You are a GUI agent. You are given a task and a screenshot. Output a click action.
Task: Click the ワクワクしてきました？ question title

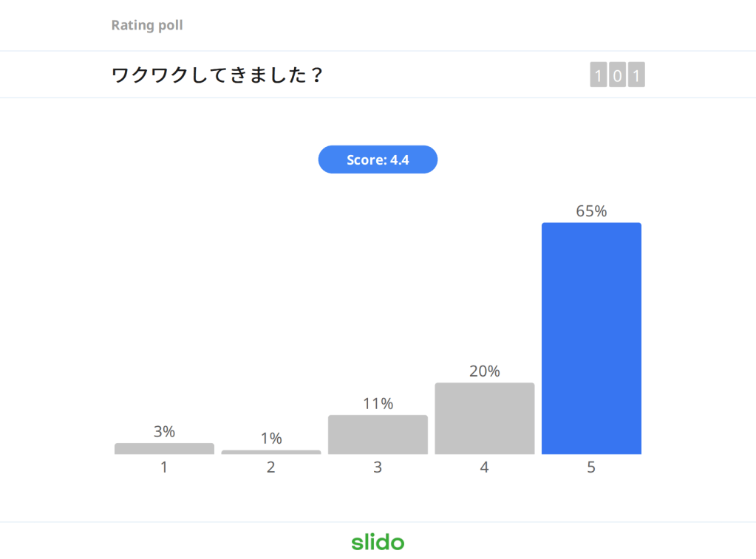pyautogui.click(x=217, y=75)
